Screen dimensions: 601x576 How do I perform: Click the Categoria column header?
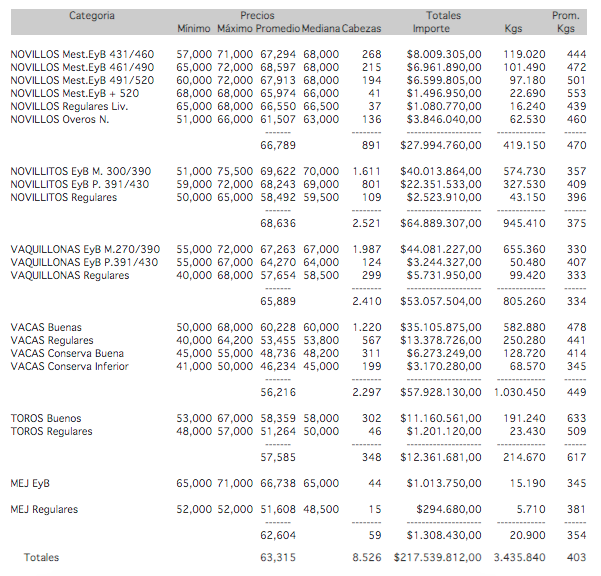[x=92, y=16]
